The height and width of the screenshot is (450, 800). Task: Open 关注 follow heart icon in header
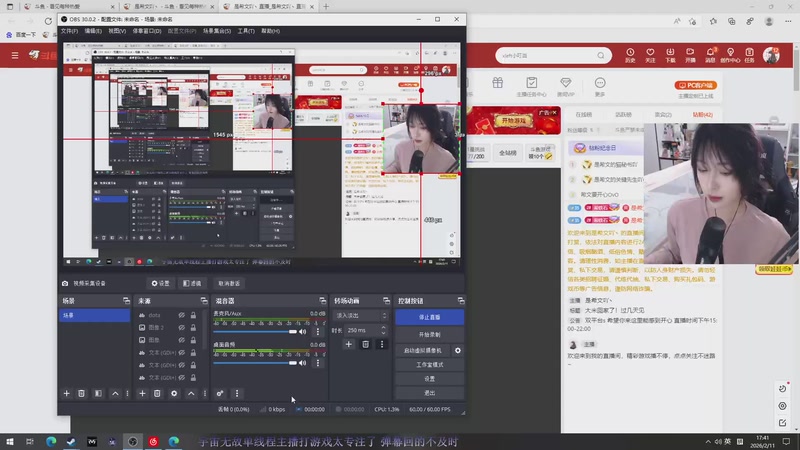[650, 55]
